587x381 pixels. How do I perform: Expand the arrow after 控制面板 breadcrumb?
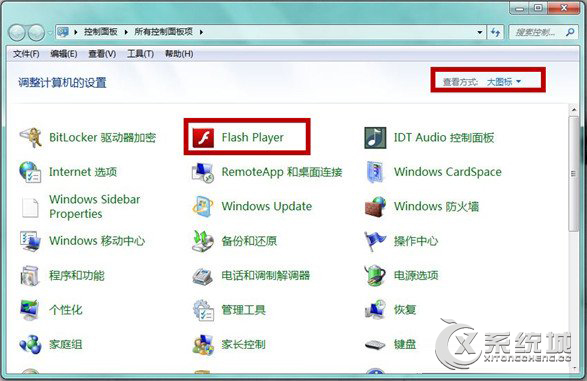[126, 32]
